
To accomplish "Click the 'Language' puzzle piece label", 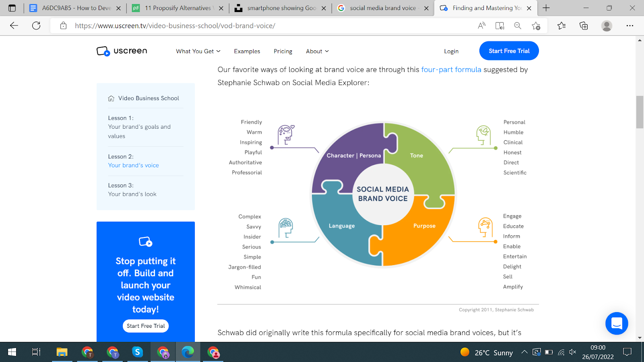I will [342, 226].
